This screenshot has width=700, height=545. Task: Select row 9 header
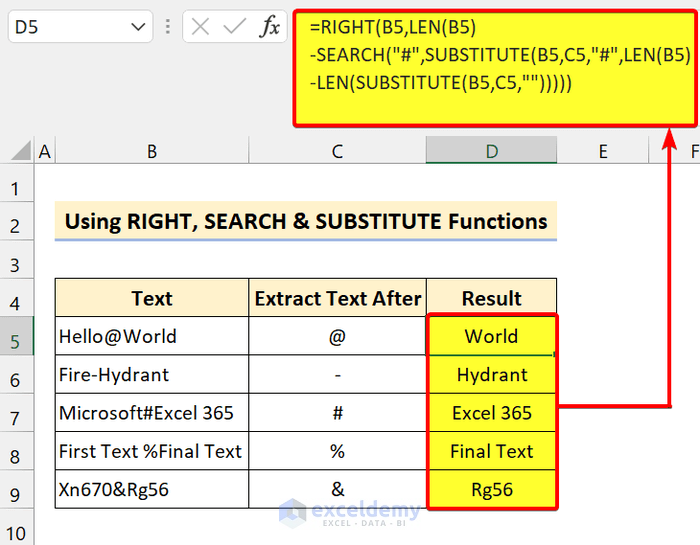(x=17, y=489)
